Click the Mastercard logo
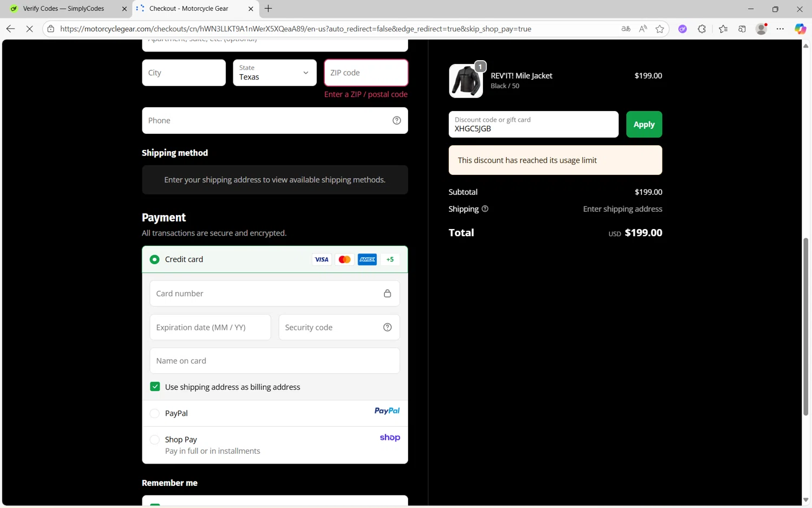 (x=344, y=259)
